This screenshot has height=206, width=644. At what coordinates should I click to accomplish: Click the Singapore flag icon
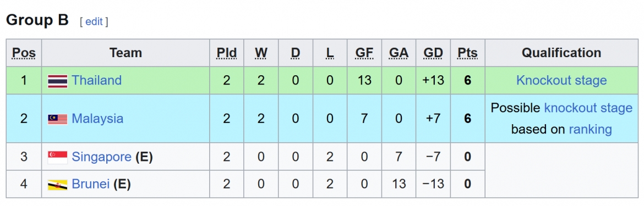57,157
